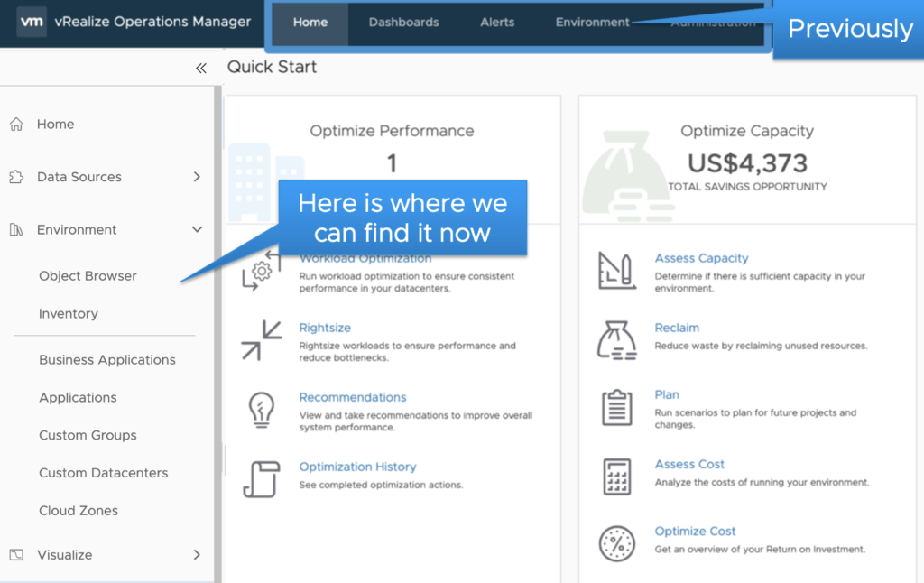
Task: Click the VMware vm logo icon
Action: [30, 22]
